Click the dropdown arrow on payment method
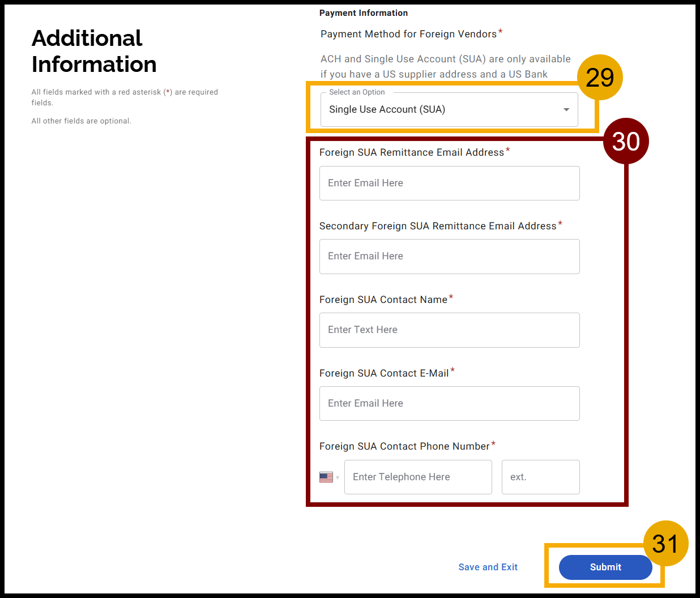This screenshot has width=700, height=598. (x=566, y=109)
